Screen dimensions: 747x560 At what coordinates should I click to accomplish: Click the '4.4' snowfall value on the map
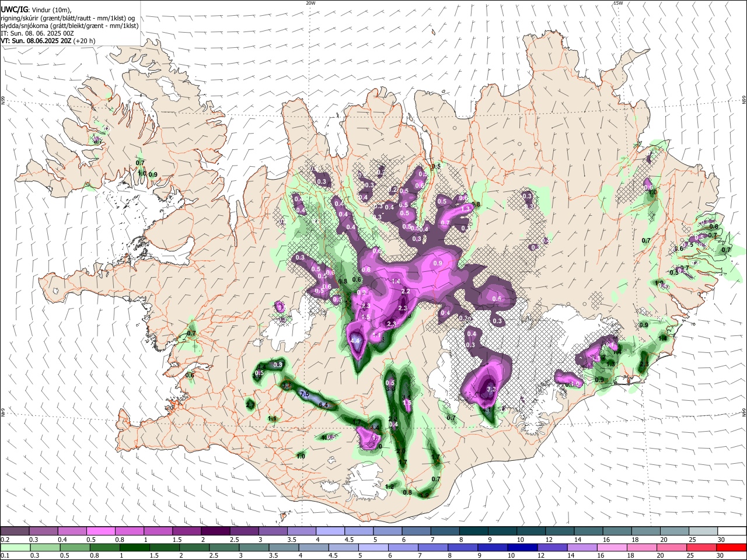click(355, 340)
